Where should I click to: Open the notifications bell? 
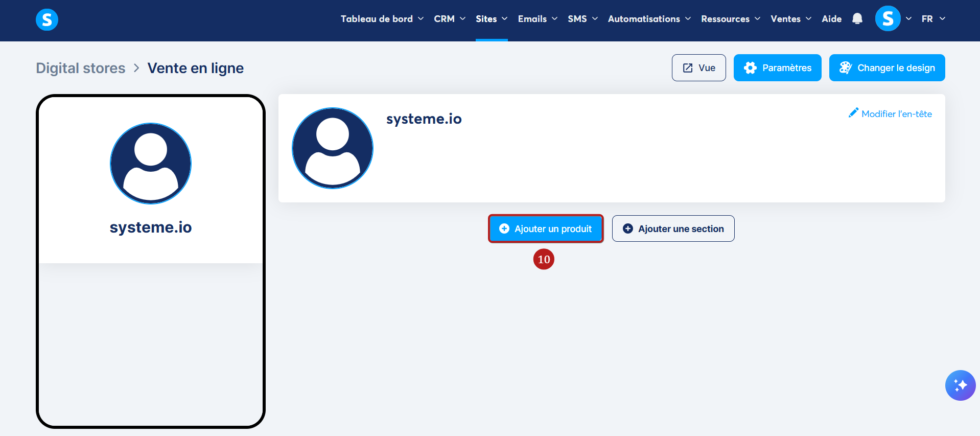857,19
